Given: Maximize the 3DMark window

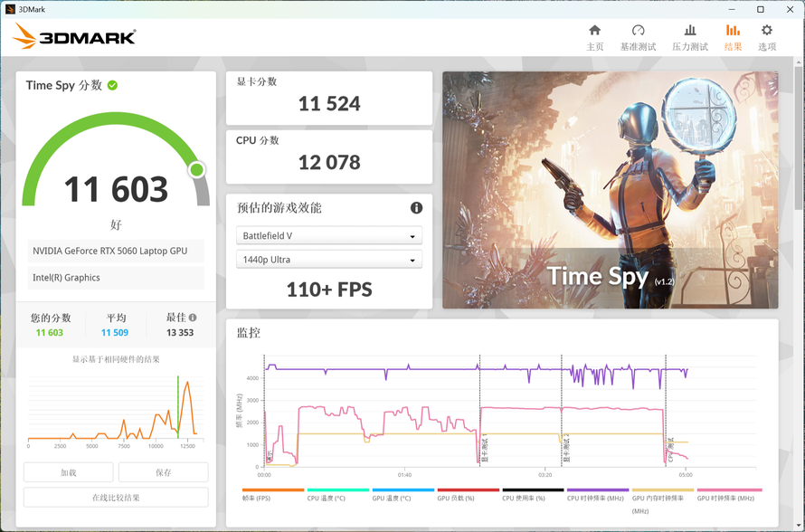Looking at the screenshot, I should [761, 9].
